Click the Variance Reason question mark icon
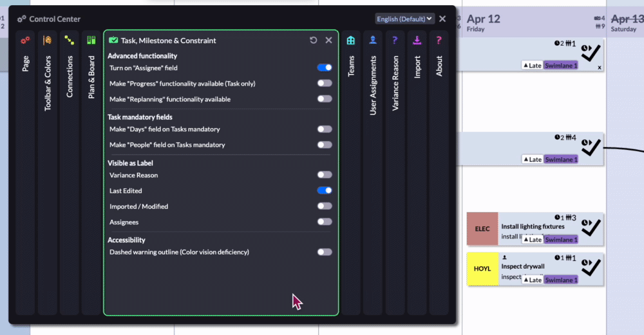The height and width of the screenshot is (335, 644). click(x=395, y=40)
